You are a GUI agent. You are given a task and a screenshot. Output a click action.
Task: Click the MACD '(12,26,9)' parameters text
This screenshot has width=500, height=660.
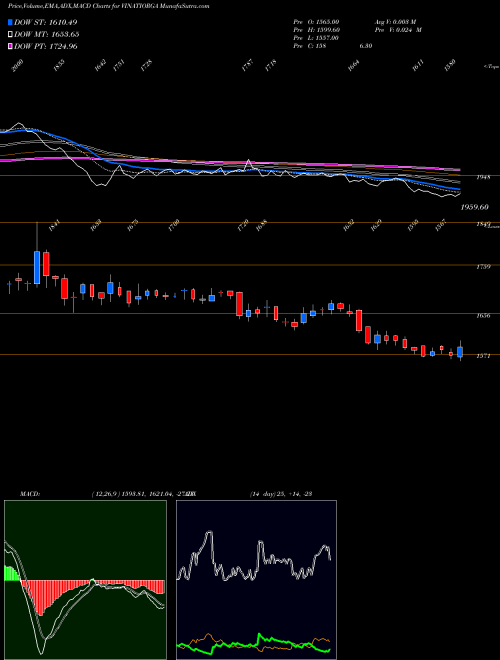tap(106, 494)
